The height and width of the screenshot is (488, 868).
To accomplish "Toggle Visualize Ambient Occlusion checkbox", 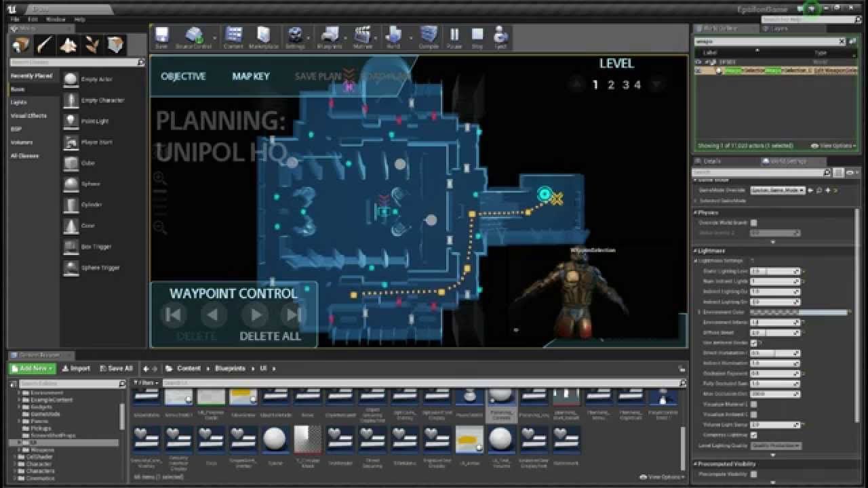I will point(753,415).
